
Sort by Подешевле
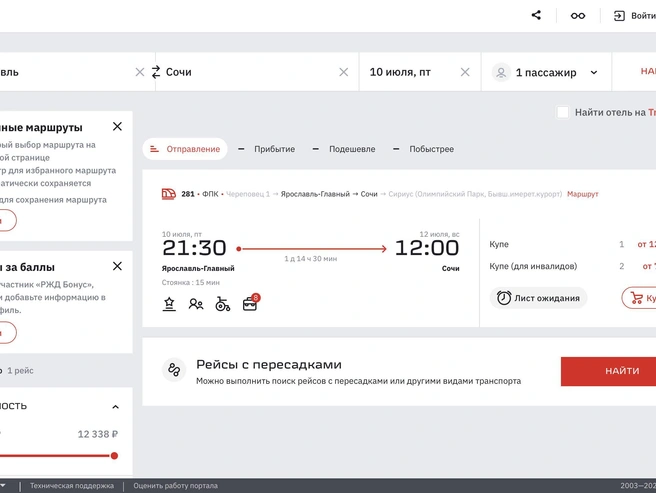344,149
